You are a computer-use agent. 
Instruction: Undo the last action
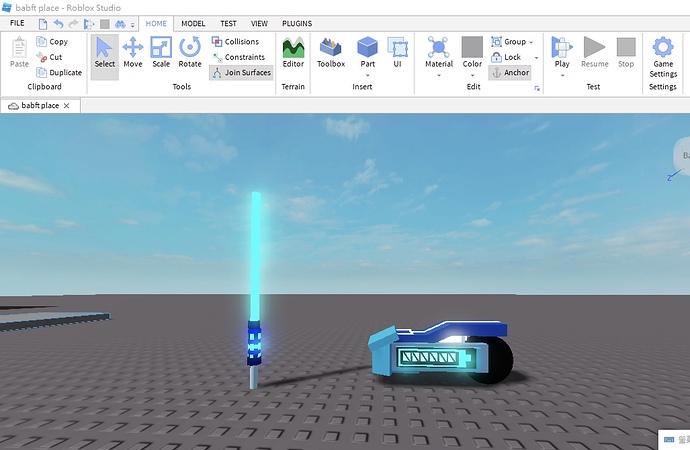click(58, 24)
